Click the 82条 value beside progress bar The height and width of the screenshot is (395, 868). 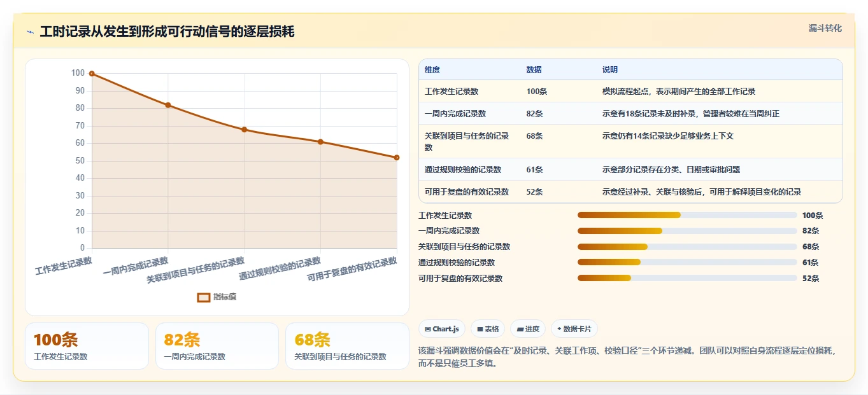click(811, 231)
